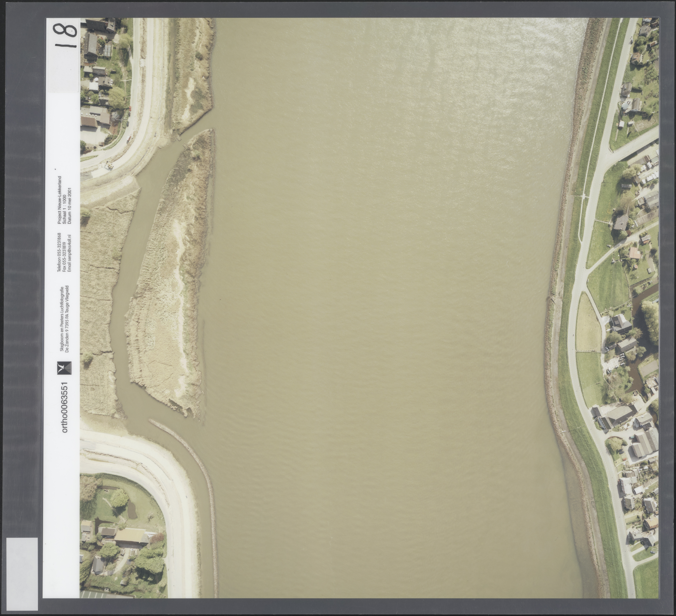Click the Datum 10 mei 2001 text

69,206
